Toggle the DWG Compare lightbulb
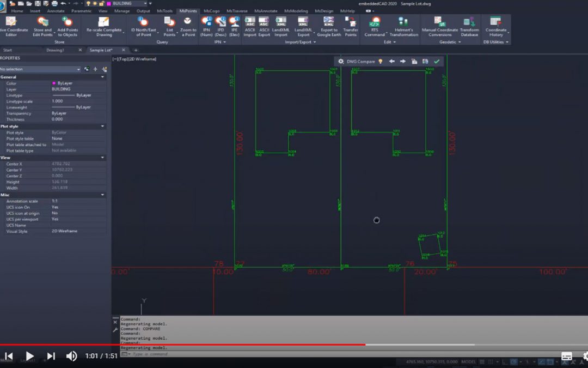 [x=381, y=62]
